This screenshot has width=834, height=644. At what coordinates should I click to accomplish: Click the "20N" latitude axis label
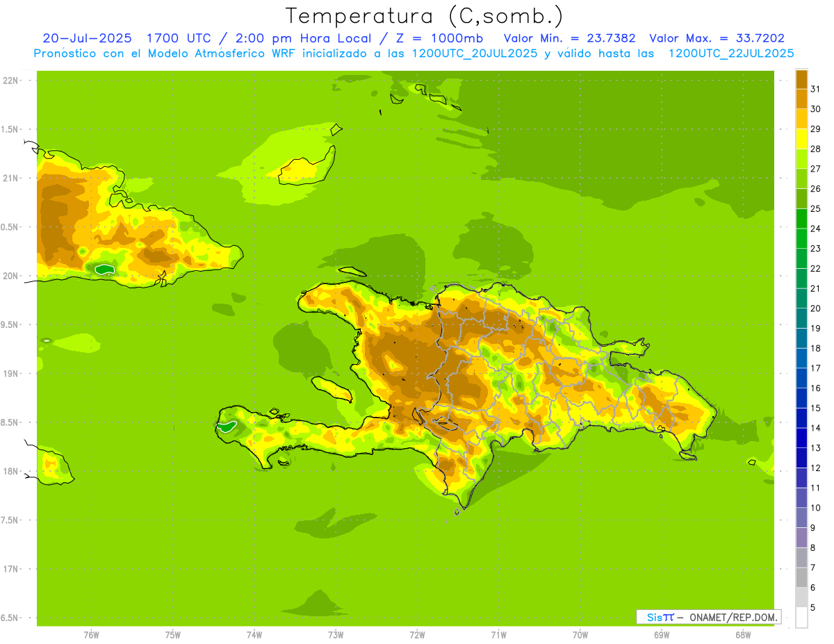pos(10,276)
